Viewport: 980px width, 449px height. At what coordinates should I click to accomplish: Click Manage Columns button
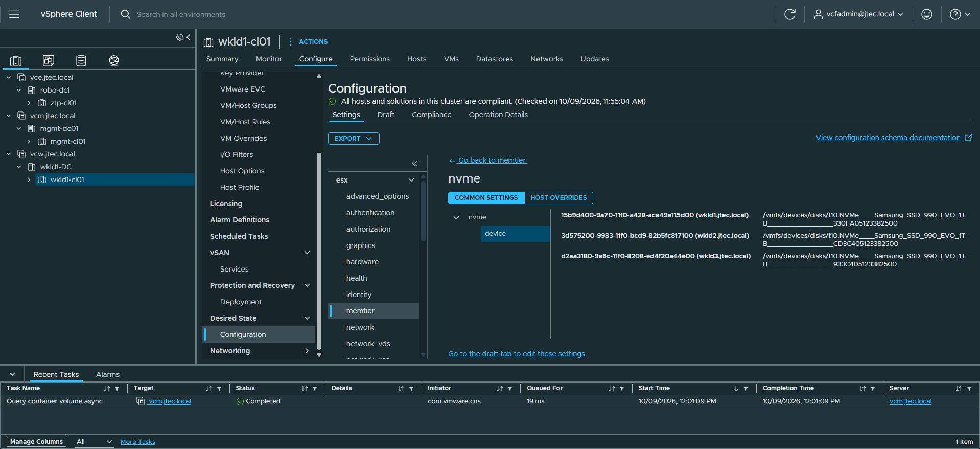(x=36, y=442)
